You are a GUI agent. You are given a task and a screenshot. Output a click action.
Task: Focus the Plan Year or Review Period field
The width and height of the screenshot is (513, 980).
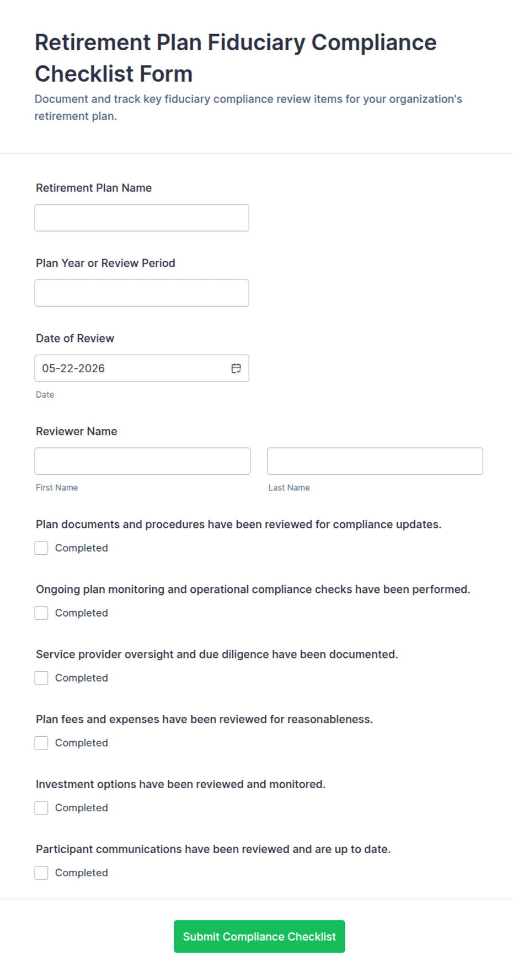[142, 293]
